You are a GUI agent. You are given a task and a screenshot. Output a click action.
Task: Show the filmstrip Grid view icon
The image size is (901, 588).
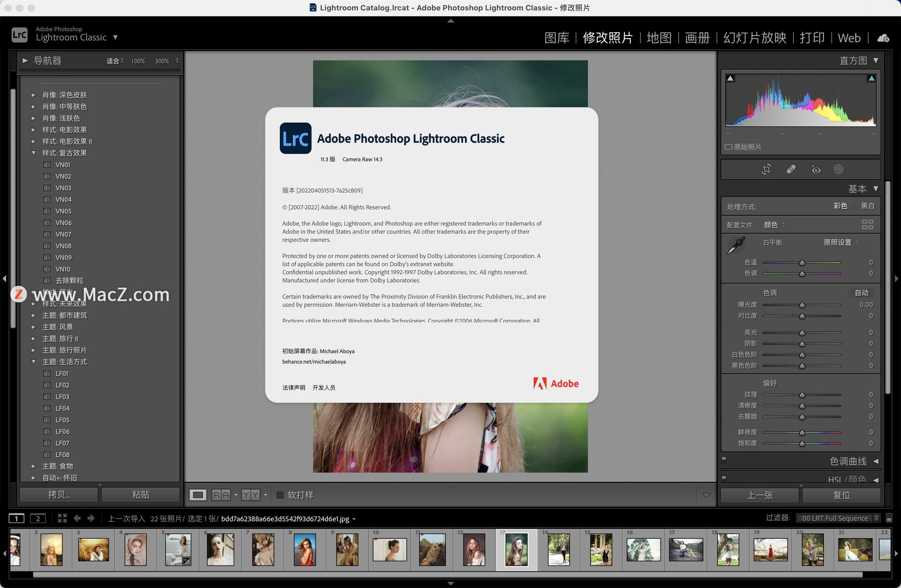[x=62, y=519]
